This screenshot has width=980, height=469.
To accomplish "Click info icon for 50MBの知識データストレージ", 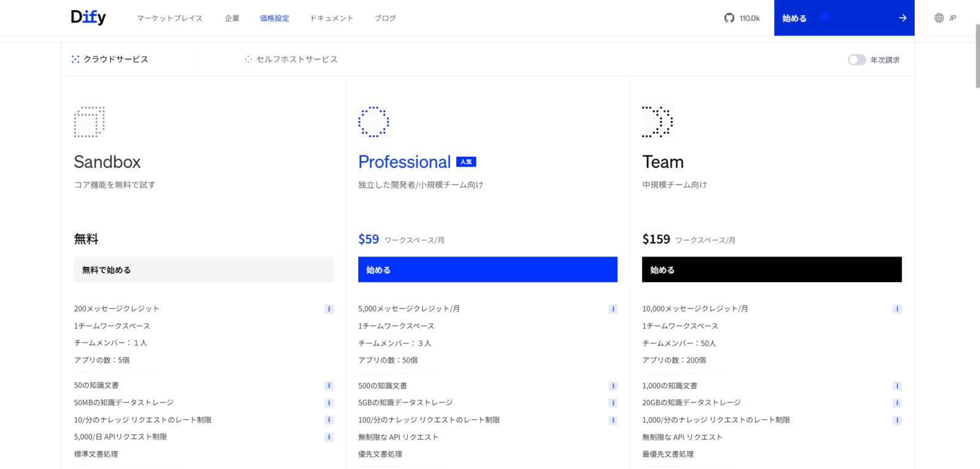I will pyautogui.click(x=329, y=403).
